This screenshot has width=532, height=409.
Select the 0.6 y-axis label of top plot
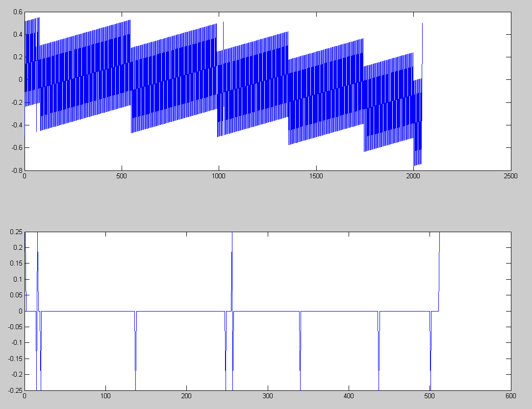pos(17,12)
